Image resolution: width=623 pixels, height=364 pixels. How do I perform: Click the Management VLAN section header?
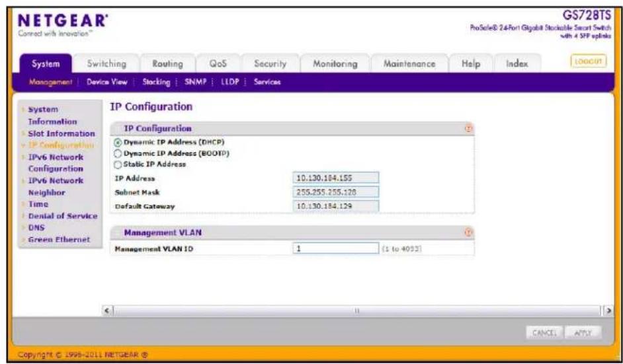[x=292, y=233]
